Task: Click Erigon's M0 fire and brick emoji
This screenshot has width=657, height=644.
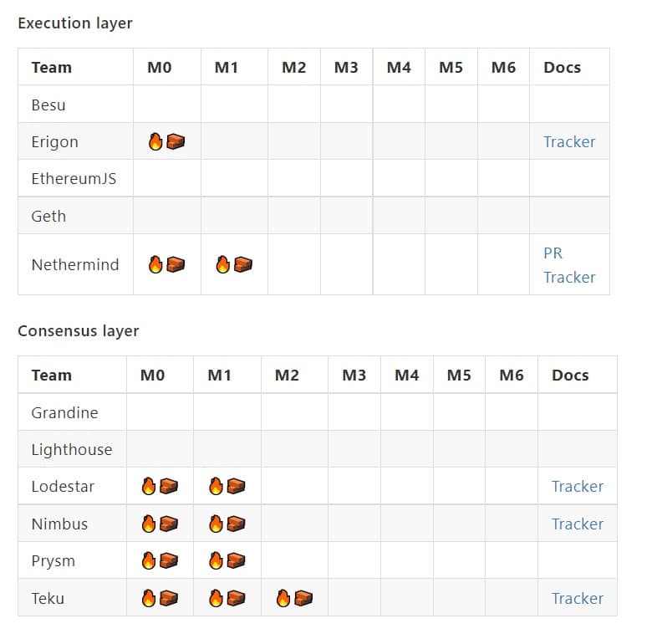Action: [166, 142]
